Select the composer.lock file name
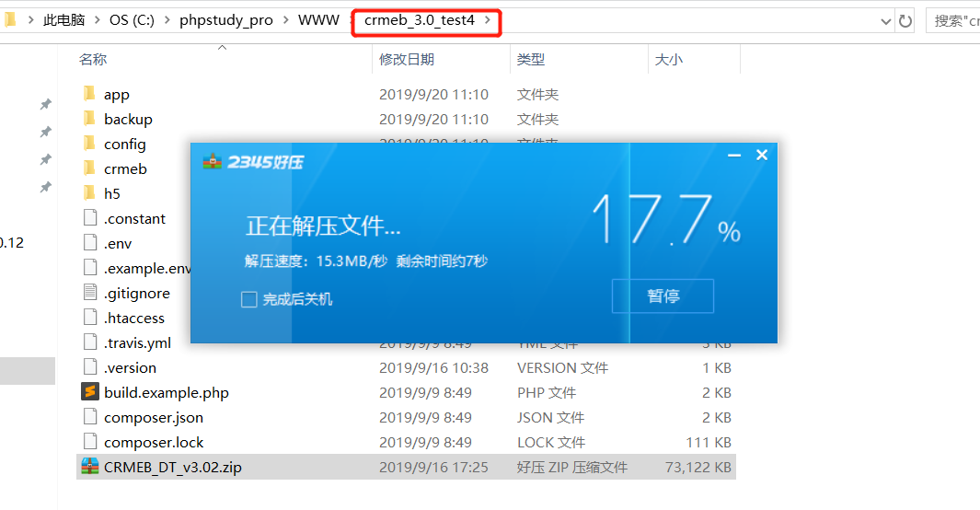This screenshot has height=510, width=980. [154, 443]
